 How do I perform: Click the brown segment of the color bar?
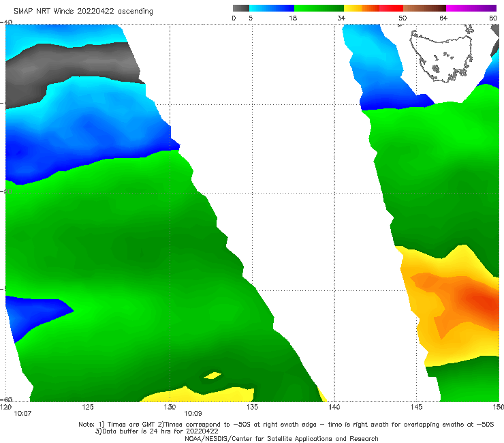pyautogui.click(x=424, y=8)
